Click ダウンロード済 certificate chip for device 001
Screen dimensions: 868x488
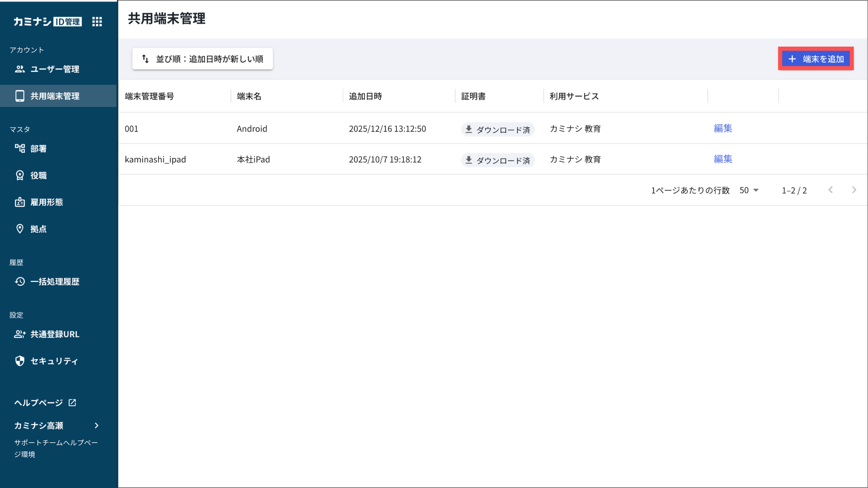[x=498, y=129]
